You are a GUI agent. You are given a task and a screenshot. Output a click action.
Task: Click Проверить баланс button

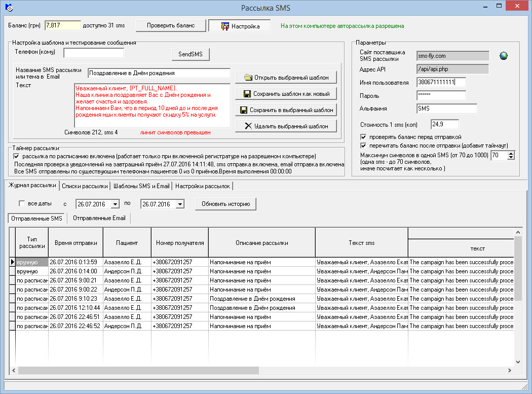click(170, 26)
